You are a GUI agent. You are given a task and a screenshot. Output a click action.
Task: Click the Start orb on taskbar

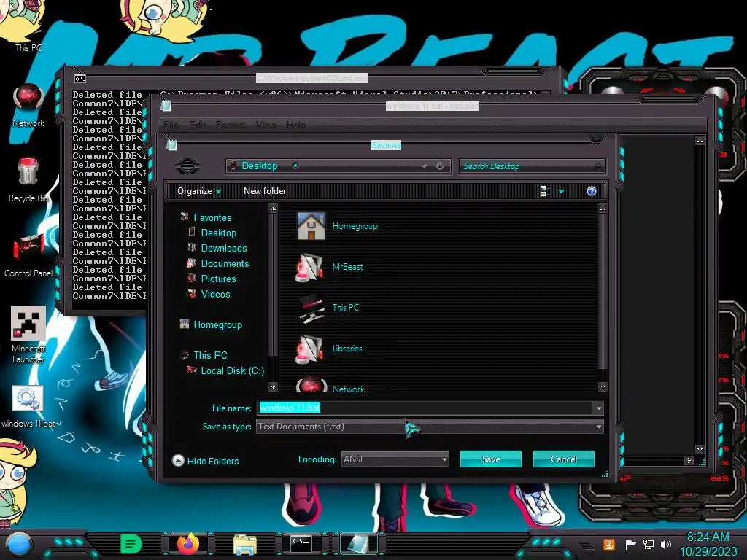point(19,545)
